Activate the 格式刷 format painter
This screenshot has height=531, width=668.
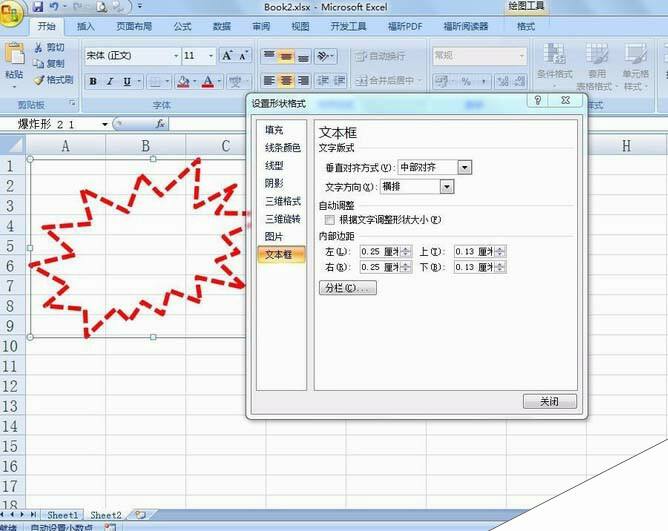pos(54,80)
